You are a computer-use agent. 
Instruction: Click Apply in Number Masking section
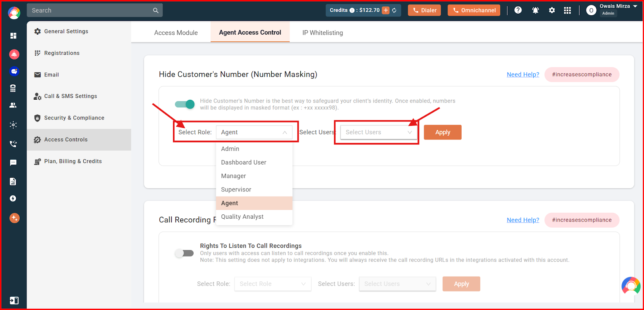click(443, 132)
